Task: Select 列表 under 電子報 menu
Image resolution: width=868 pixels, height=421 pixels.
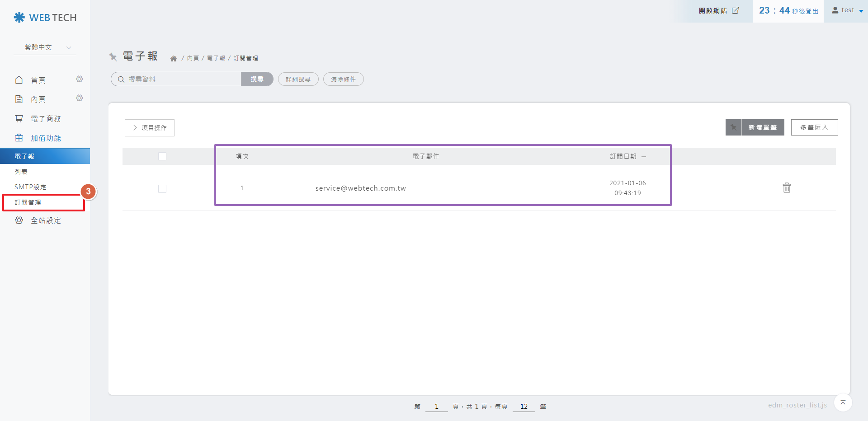Action: pos(21,172)
